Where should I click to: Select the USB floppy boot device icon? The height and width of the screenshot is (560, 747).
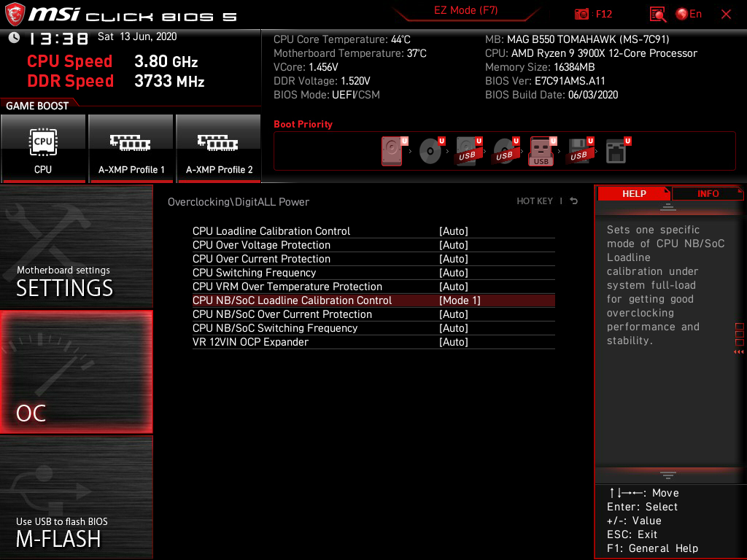(579, 151)
